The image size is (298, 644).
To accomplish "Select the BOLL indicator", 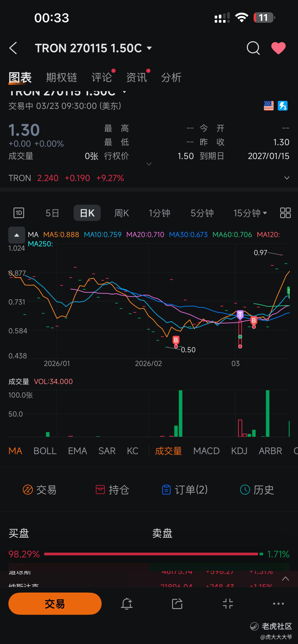I will (45, 451).
